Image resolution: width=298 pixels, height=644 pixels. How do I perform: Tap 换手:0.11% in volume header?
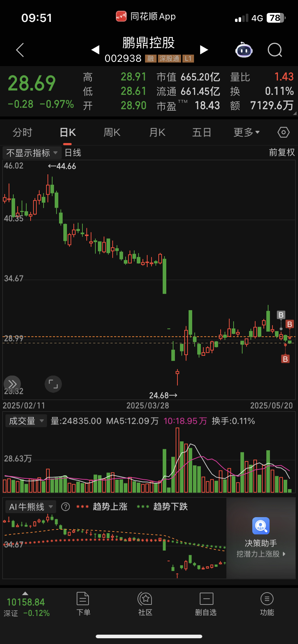(x=233, y=421)
